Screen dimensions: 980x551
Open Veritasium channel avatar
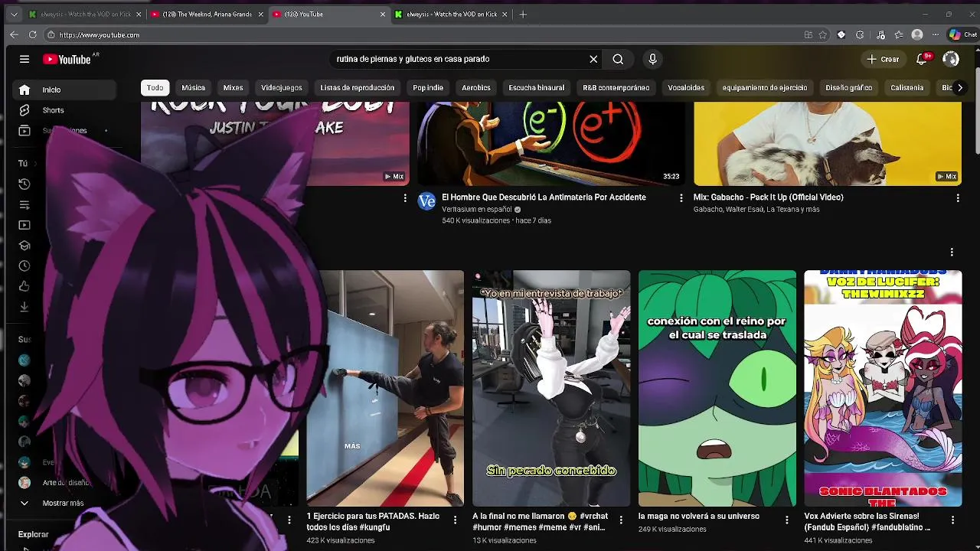tap(426, 201)
